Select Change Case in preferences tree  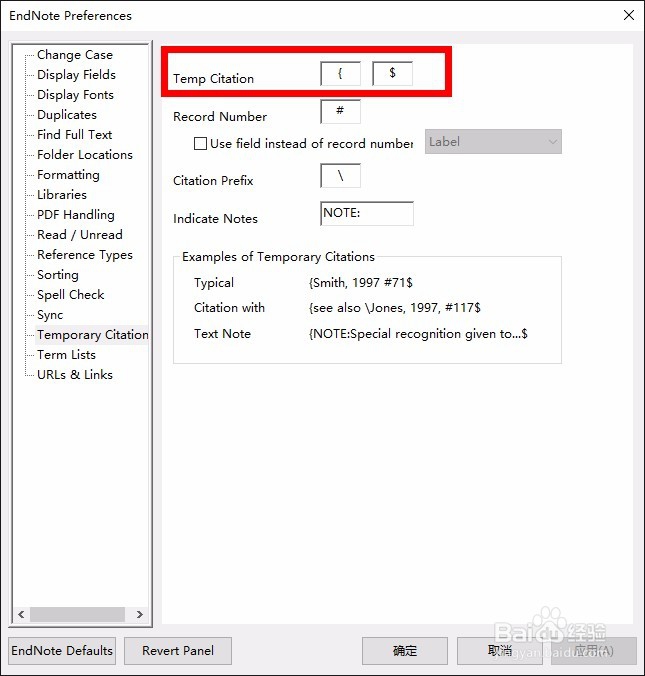pyautogui.click(x=75, y=55)
